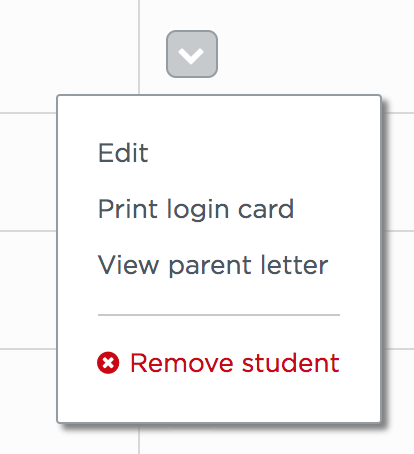Screen dimensions: 414x454
Task: Print the student's login card
Action: (196, 210)
